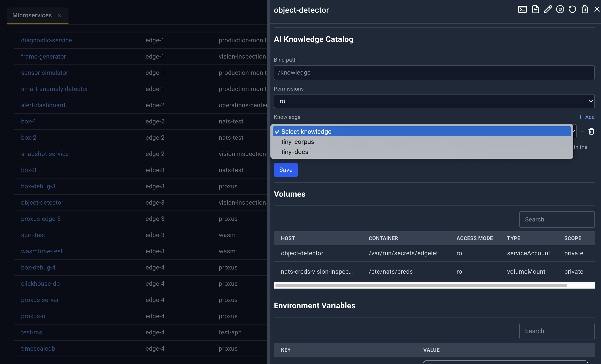
Task: Click the Volumes table horizontal scrollbar
Action: [421, 285]
